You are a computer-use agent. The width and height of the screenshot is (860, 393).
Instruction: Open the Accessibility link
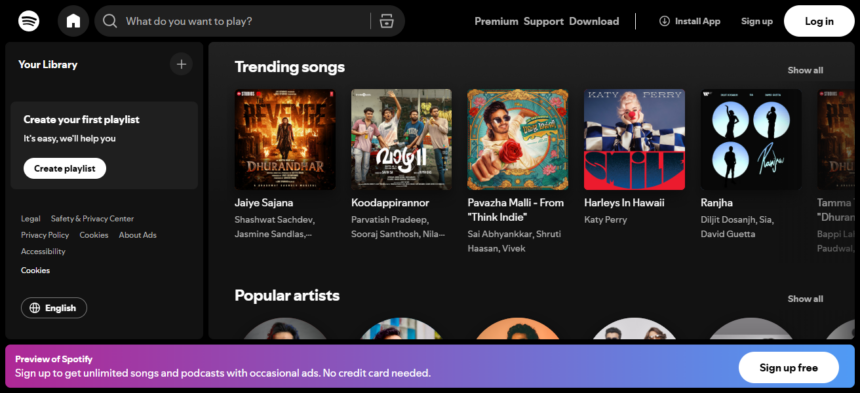tap(43, 252)
